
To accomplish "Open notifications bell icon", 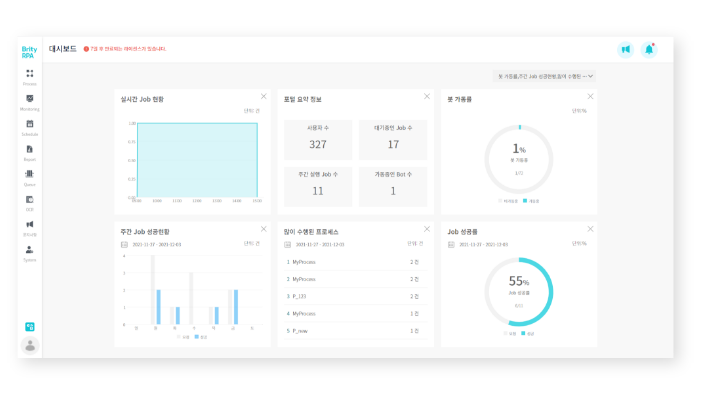I will tap(649, 49).
